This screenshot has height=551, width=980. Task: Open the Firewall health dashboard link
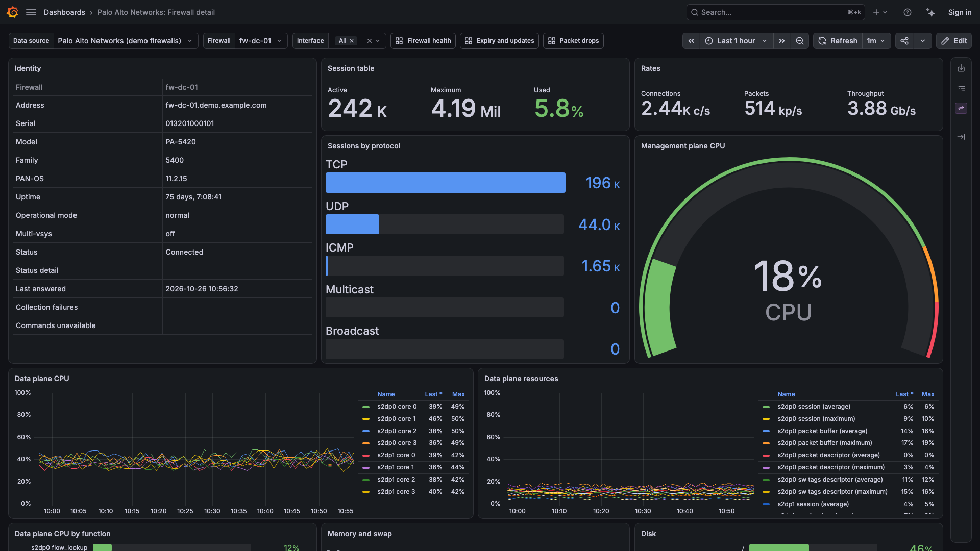click(423, 41)
